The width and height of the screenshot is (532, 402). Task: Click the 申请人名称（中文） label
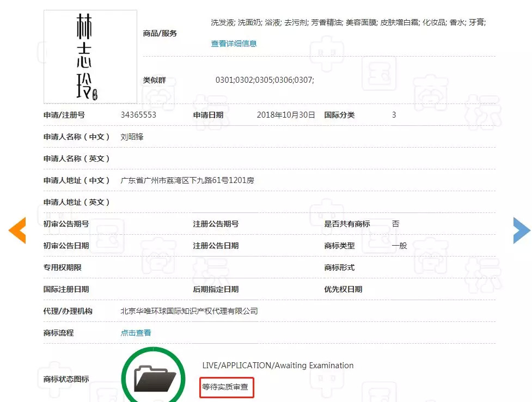77,137
